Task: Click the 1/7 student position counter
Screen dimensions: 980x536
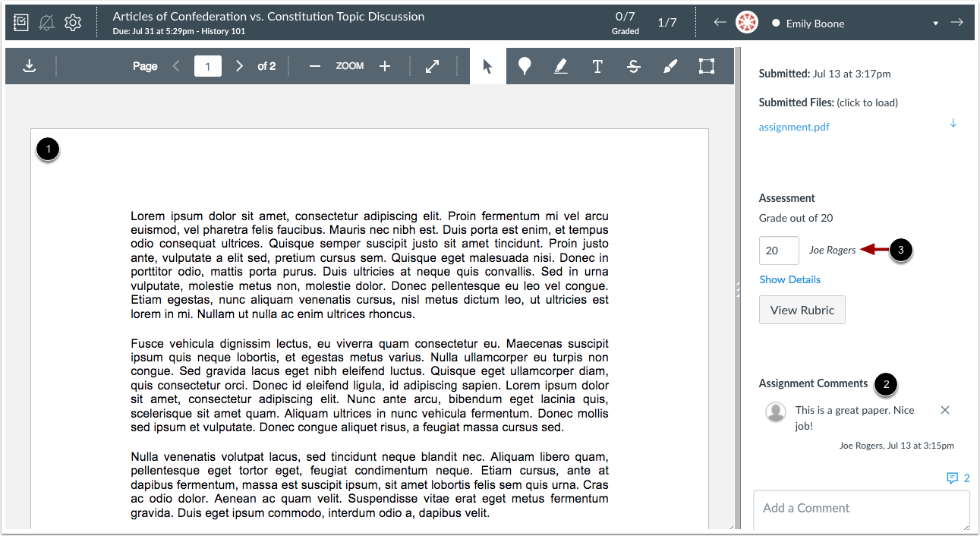Action: [667, 23]
